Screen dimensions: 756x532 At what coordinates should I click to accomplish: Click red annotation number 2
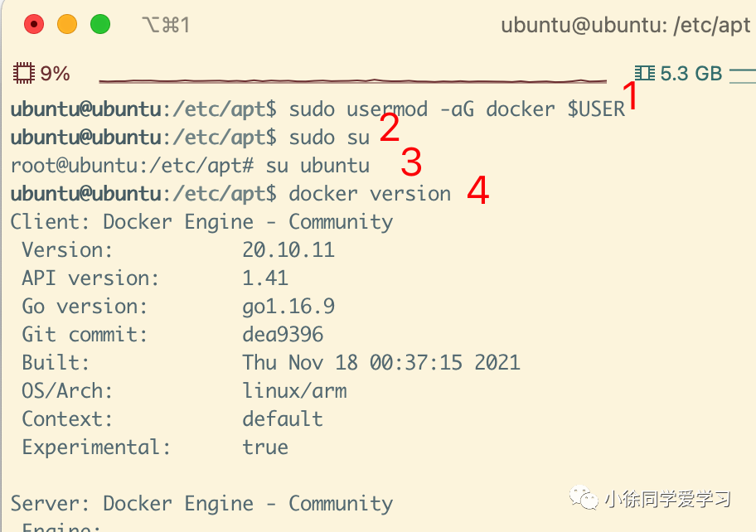389,128
